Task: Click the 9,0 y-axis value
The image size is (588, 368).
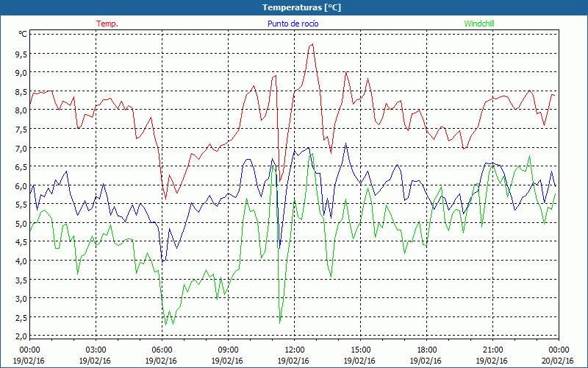Action: point(21,73)
